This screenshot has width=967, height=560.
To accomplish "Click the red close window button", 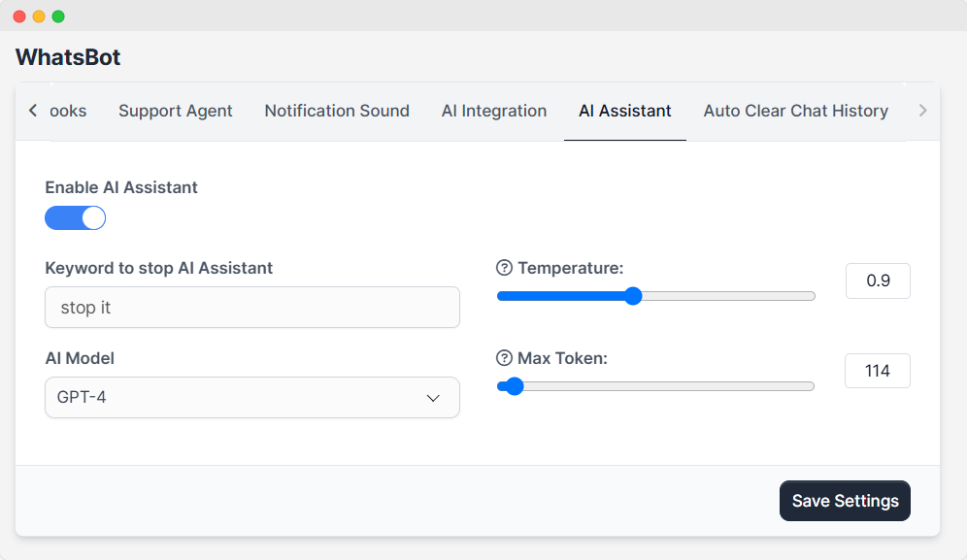I will pyautogui.click(x=19, y=16).
